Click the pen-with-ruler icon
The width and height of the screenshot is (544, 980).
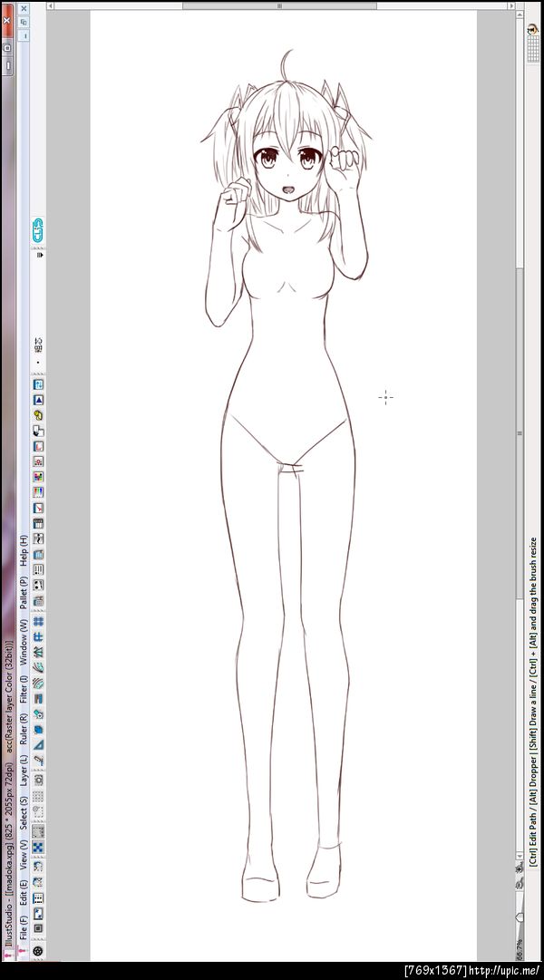pos(38,761)
